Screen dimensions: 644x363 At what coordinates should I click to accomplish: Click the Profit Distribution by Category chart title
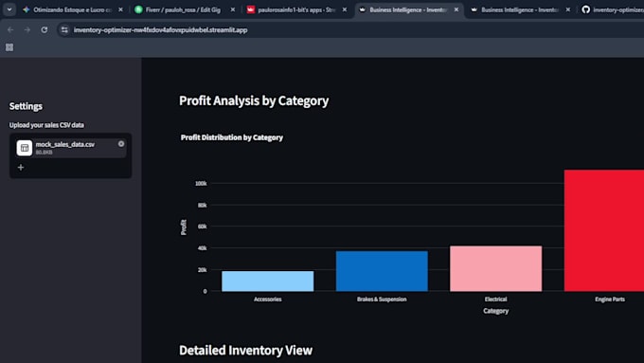pos(232,137)
